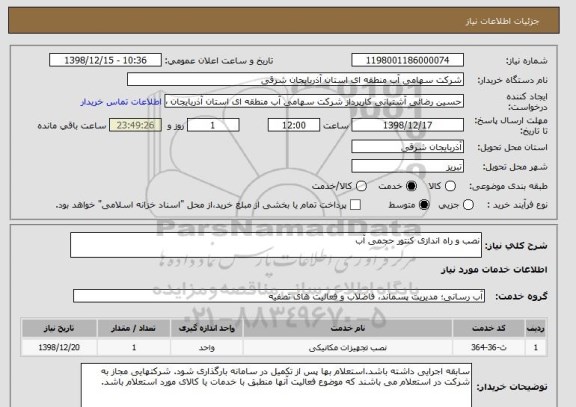Screen dimensions: 576x407
Task: Click the need date cell 1398/12/20
Action: [x=59, y=347]
